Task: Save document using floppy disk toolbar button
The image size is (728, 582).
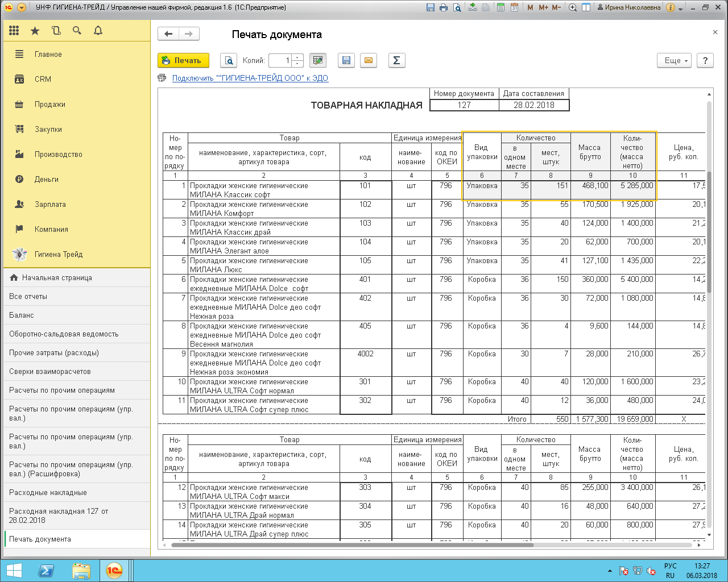Action: 346,60
